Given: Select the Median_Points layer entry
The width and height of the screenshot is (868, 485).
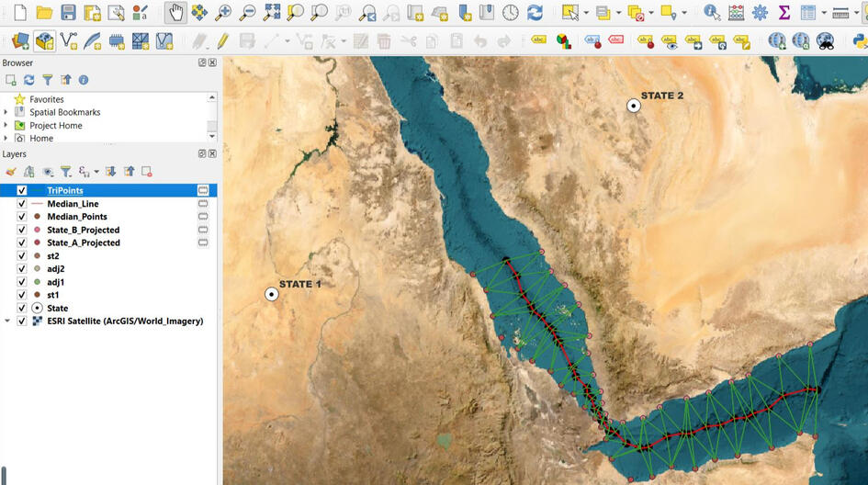Looking at the screenshot, I should coord(76,217).
